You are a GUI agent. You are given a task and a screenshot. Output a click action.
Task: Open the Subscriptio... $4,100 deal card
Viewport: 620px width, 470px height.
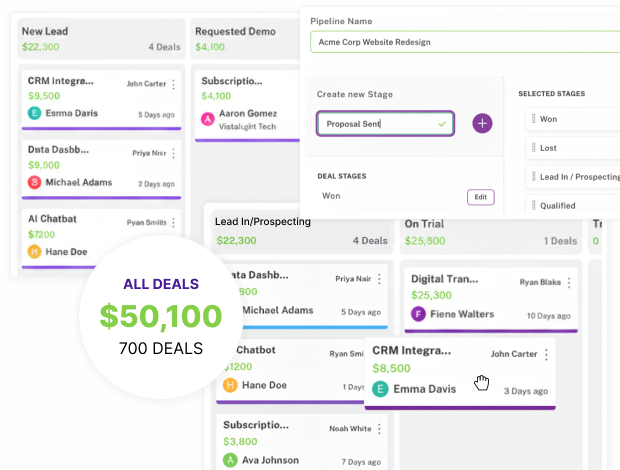click(x=248, y=105)
